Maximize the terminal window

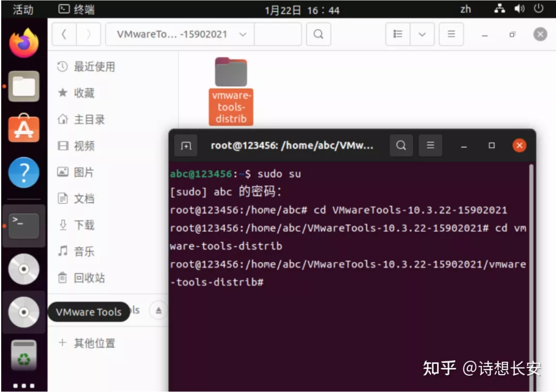(492, 145)
